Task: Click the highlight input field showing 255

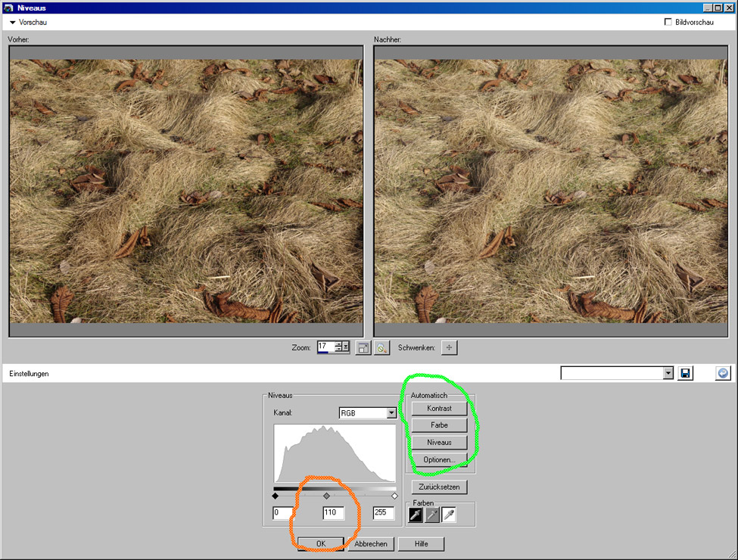Action: coord(383,512)
